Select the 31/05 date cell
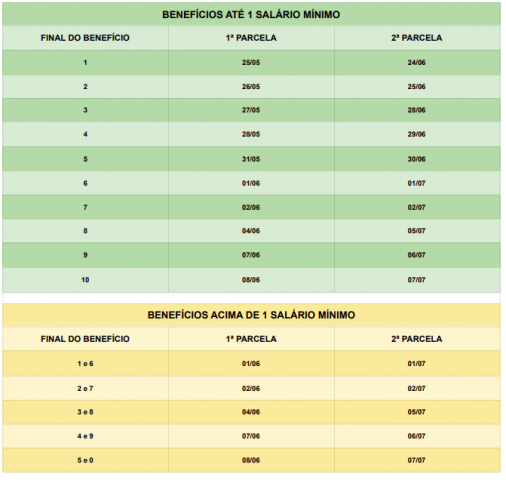Image resolution: width=506 pixels, height=480 pixels. pyautogui.click(x=251, y=159)
